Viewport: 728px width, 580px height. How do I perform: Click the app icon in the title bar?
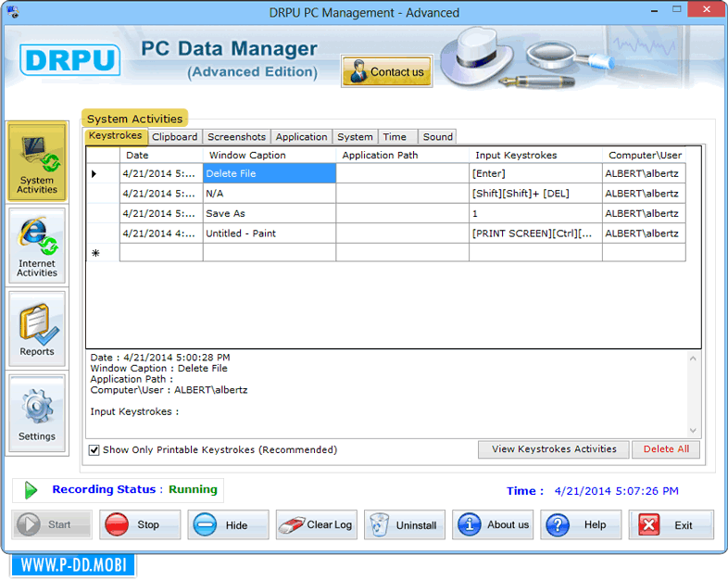[x=13, y=12]
